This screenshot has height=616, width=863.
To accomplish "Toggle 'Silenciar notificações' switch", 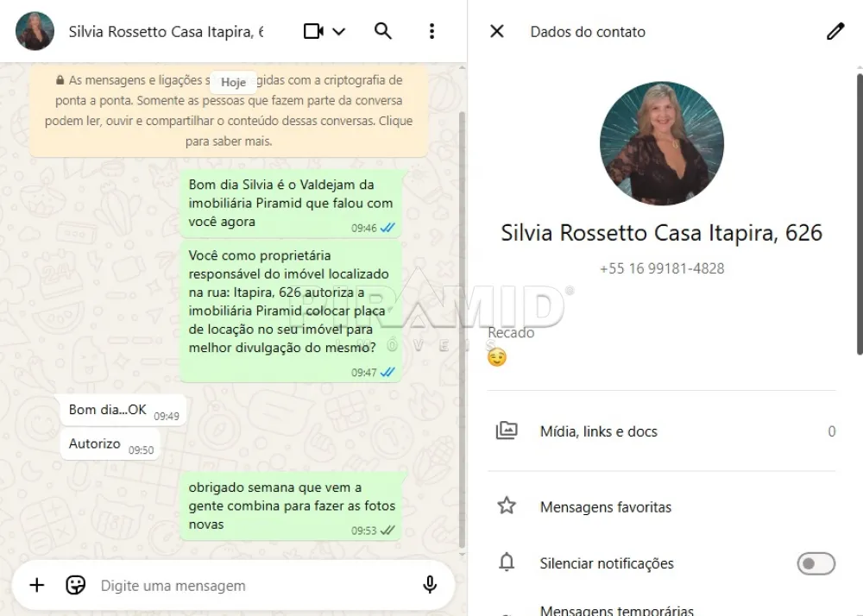I will click(816, 563).
